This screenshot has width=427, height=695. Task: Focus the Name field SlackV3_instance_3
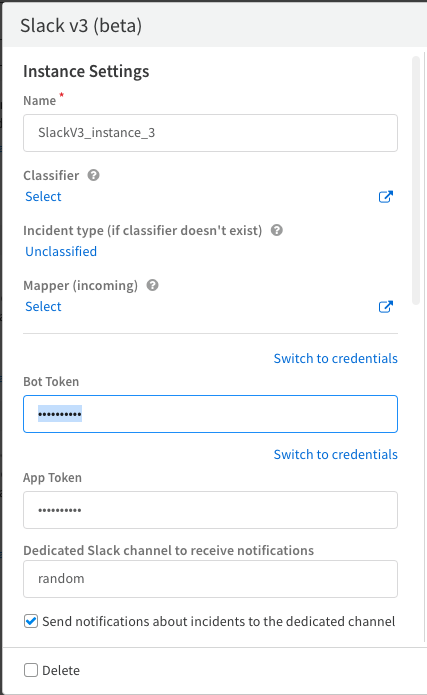[210, 133]
